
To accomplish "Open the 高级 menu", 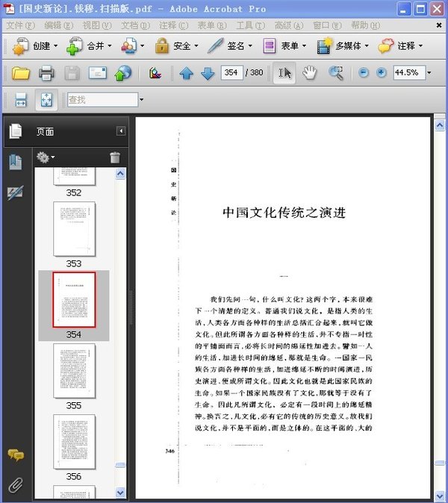I will point(289,25).
